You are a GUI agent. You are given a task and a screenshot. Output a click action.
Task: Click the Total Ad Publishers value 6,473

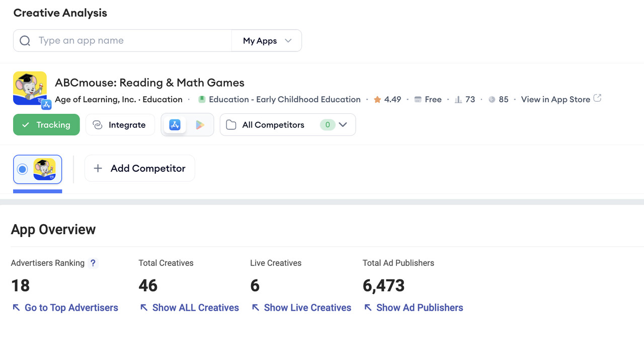pos(383,286)
